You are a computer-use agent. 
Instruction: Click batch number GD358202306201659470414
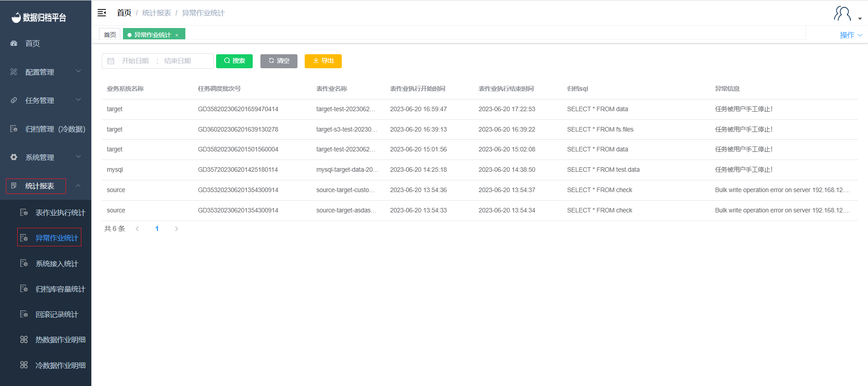(x=238, y=109)
